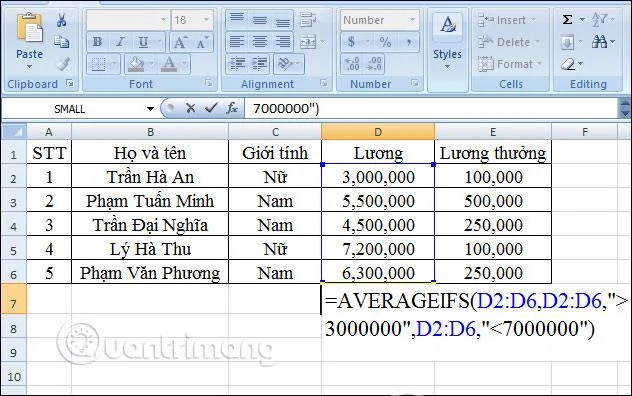
Task: Click the Merge & Center icon
Action: pyautogui.click(x=308, y=42)
